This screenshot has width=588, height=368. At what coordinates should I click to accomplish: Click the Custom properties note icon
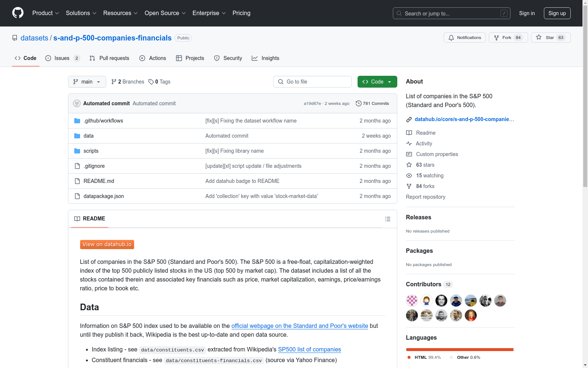pos(409,154)
